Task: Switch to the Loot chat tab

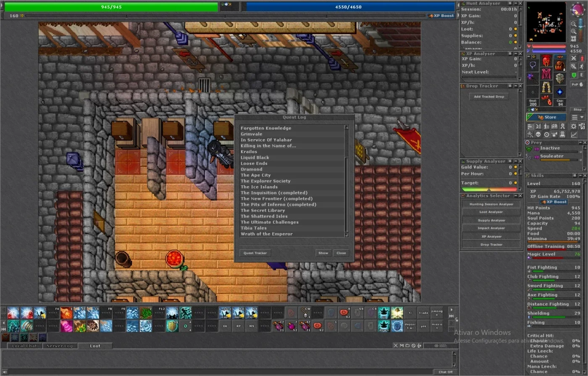Action: point(95,346)
